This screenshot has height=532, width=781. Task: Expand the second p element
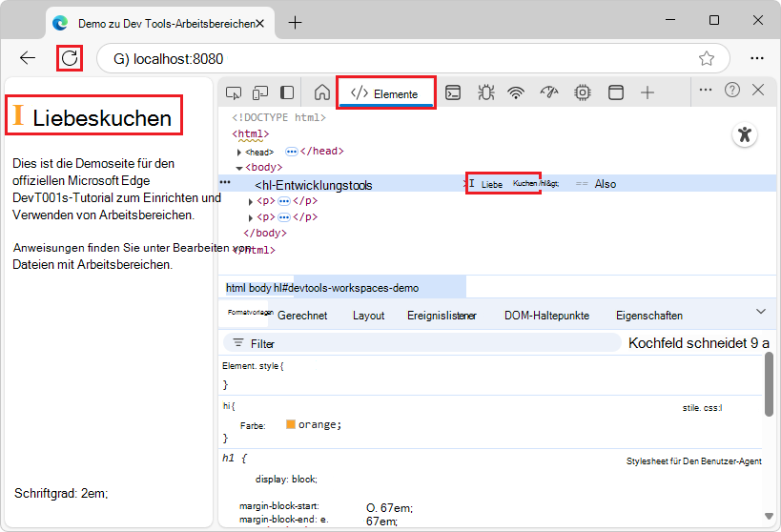click(251, 218)
